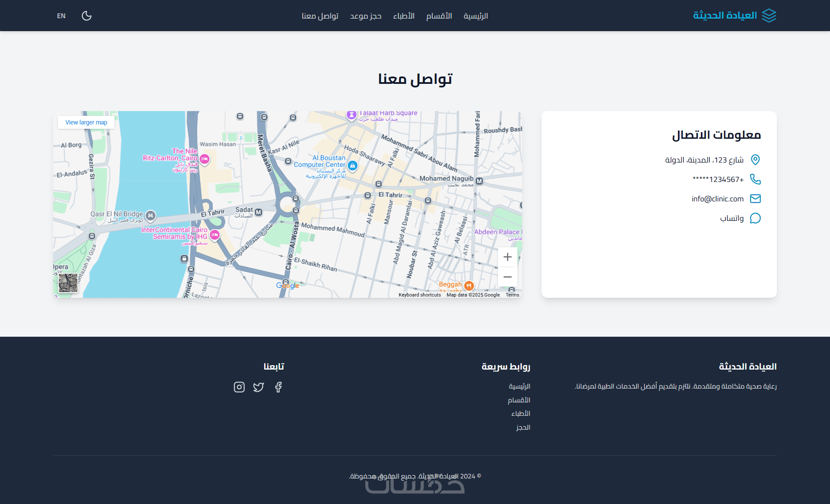Screen dimensions: 830x504
Task: Click the location pin icon
Action: [x=755, y=159]
